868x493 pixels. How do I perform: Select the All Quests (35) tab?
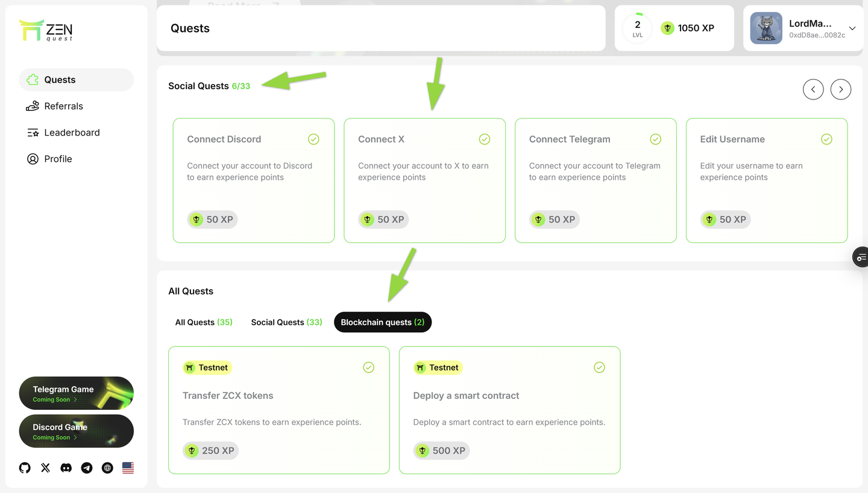pos(204,322)
